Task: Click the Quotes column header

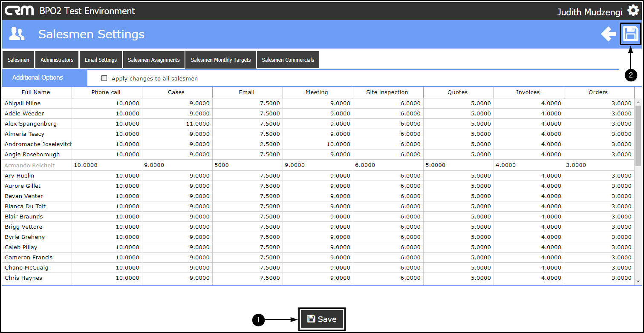Action: 458,92
